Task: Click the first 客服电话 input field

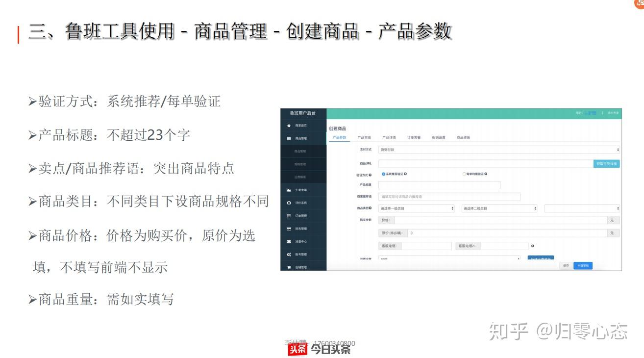Action: (426, 246)
